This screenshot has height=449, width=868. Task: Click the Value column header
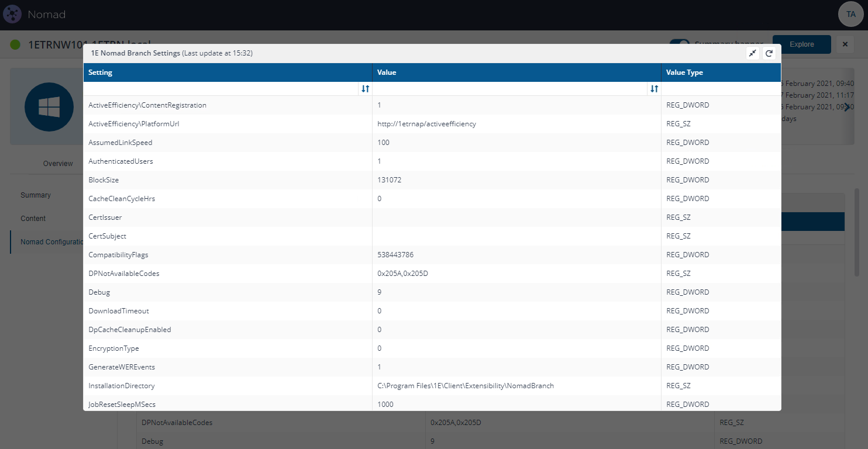(x=516, y=72)
